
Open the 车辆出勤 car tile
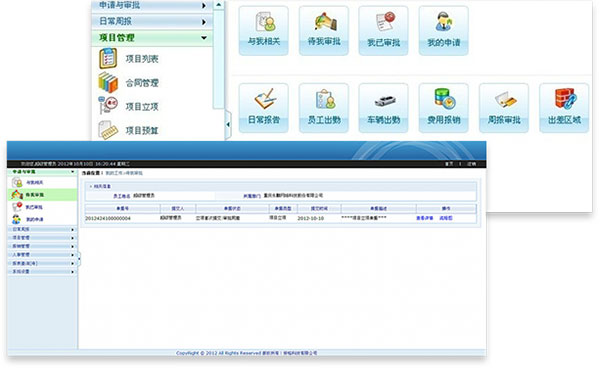383,108
